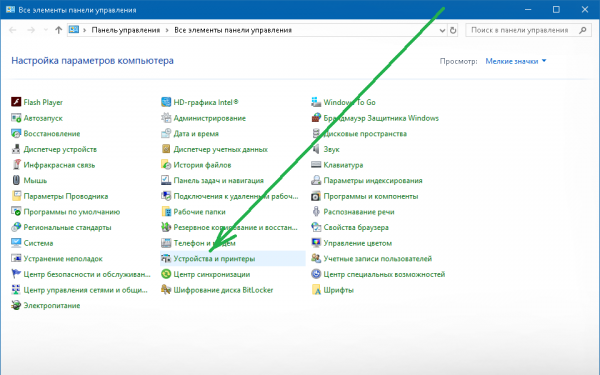The width and height of the screenshot is (600, 375).
Task: Click the Программы и компоненты icon
Action: coord(316,196)
